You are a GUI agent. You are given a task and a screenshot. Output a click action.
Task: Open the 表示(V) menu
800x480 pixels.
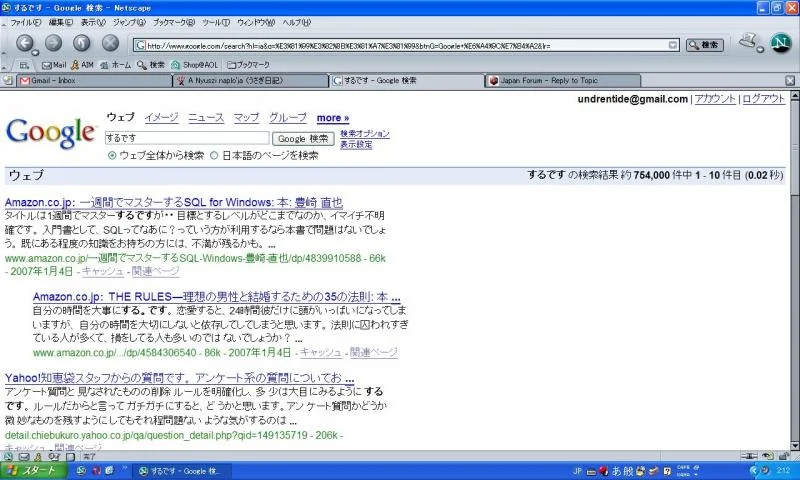[x=93, y=22]
